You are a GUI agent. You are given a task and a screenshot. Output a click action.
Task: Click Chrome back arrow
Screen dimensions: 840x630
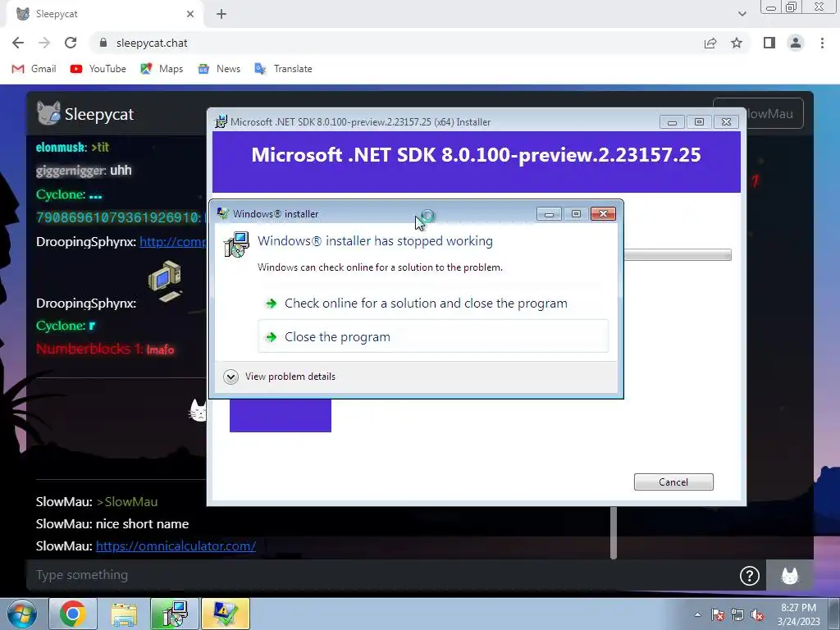coord(18,43)
